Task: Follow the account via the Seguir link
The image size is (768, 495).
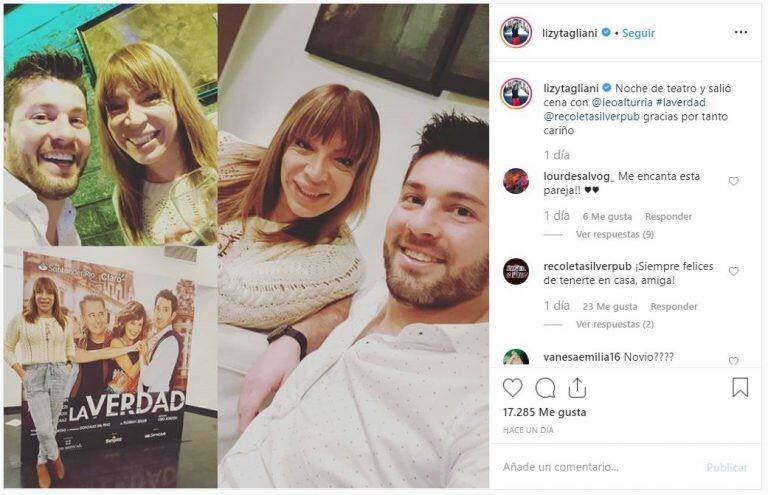Action: 638,33
